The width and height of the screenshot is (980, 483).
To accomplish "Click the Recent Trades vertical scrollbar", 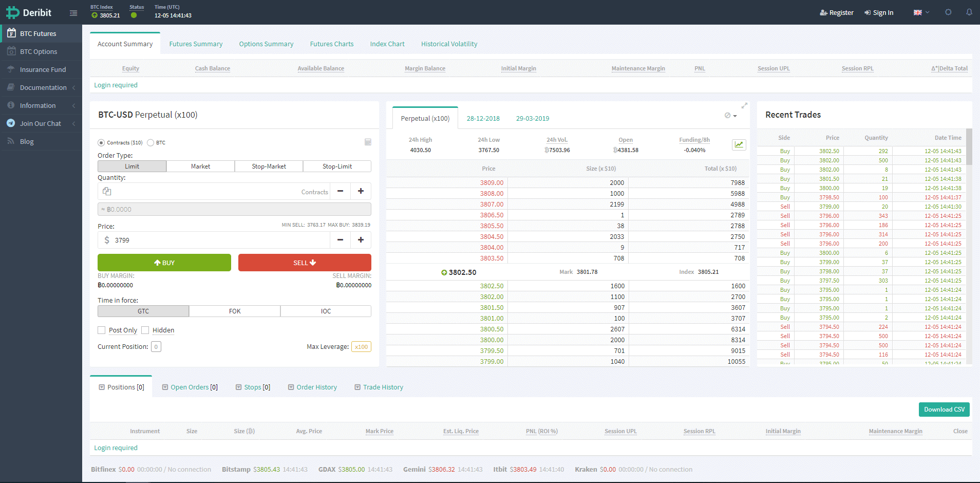I will (x=969, y=147).
